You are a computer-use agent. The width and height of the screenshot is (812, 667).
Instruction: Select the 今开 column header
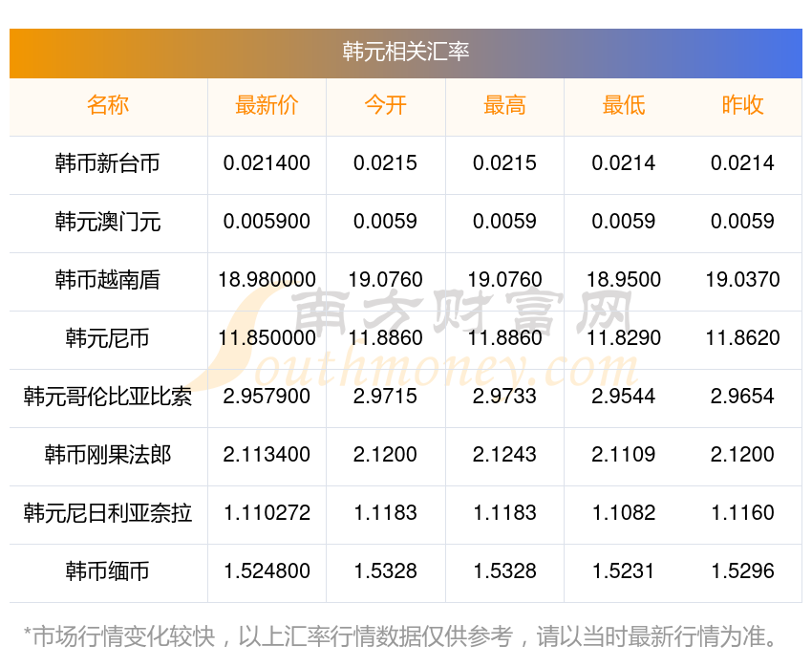[385, 105]
